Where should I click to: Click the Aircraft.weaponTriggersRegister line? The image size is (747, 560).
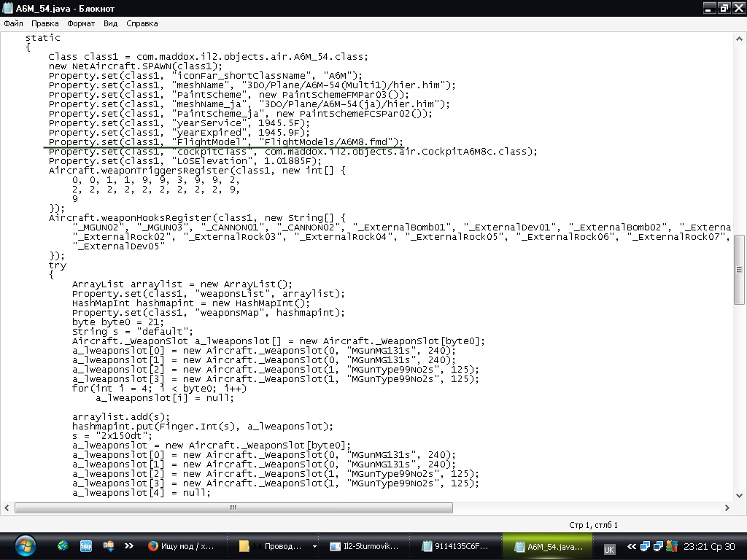click(x=197, y=171)
